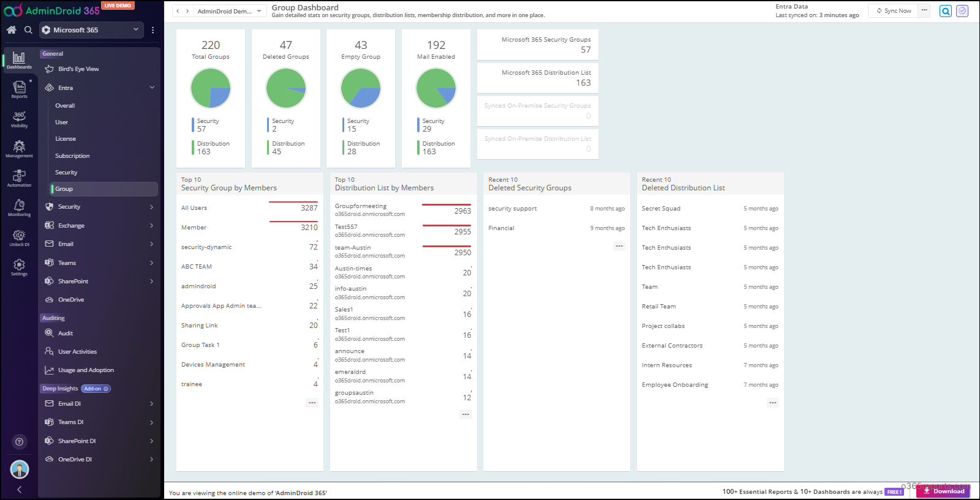Image resolution: width=980 pixels, height=500 pixels.
Task: Click the AdminDroid 365 logo
Action: 52,10
